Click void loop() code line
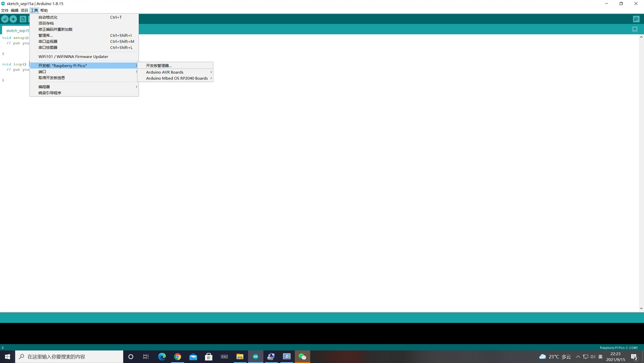This screenshot has height=363, width=644. pos(15,64)
